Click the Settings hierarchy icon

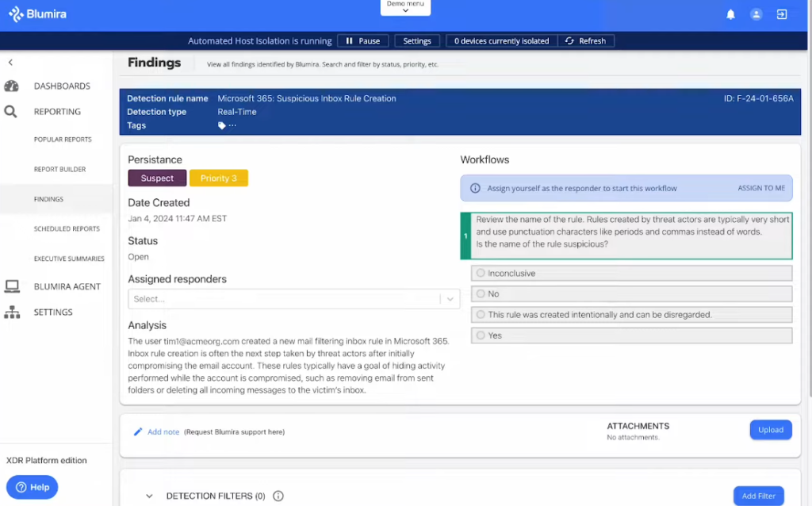coord(12,312)
